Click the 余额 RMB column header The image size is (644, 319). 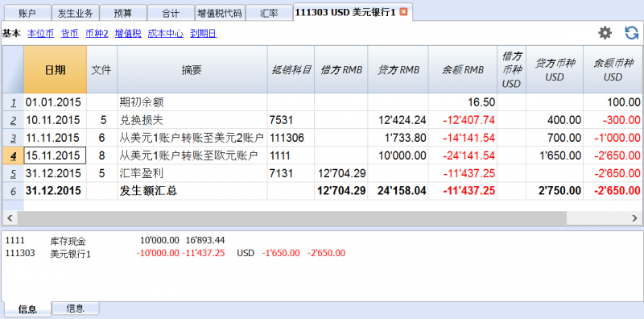[463, 69]
